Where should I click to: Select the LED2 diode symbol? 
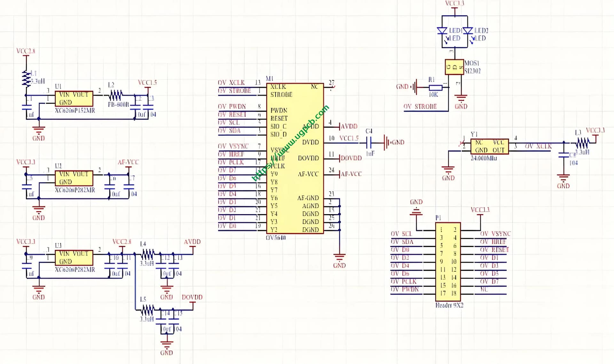(468, 31)
